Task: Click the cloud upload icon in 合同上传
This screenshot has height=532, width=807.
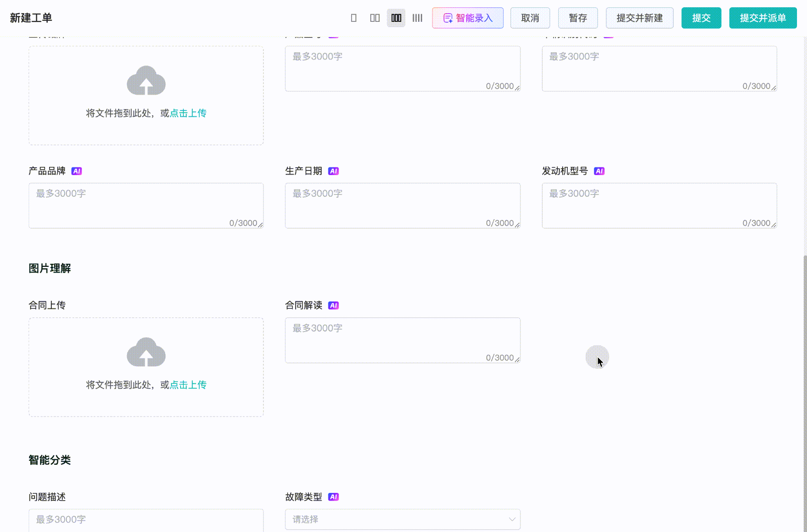Action: click(146, 352)
